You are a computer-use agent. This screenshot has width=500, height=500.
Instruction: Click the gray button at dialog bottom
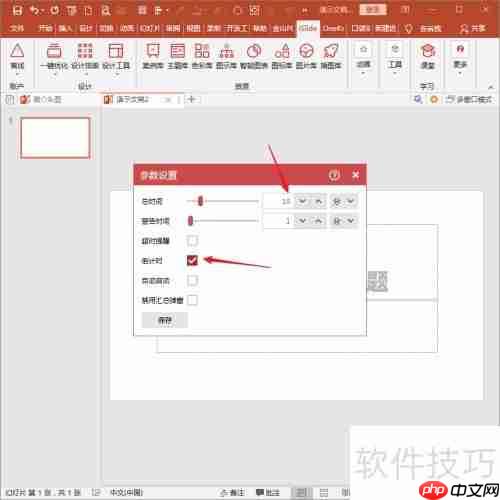[165, 320]
